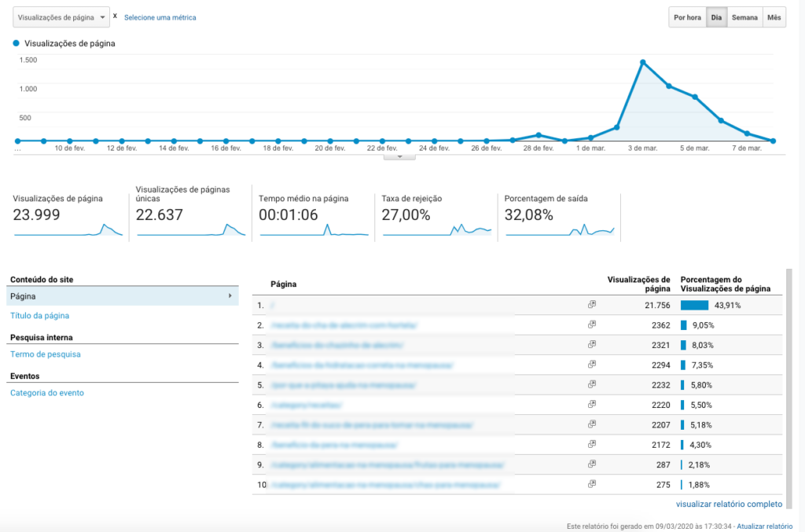Switch chart granularity to Semana
Screen dimensions: 805x532
tap(744, 17)
